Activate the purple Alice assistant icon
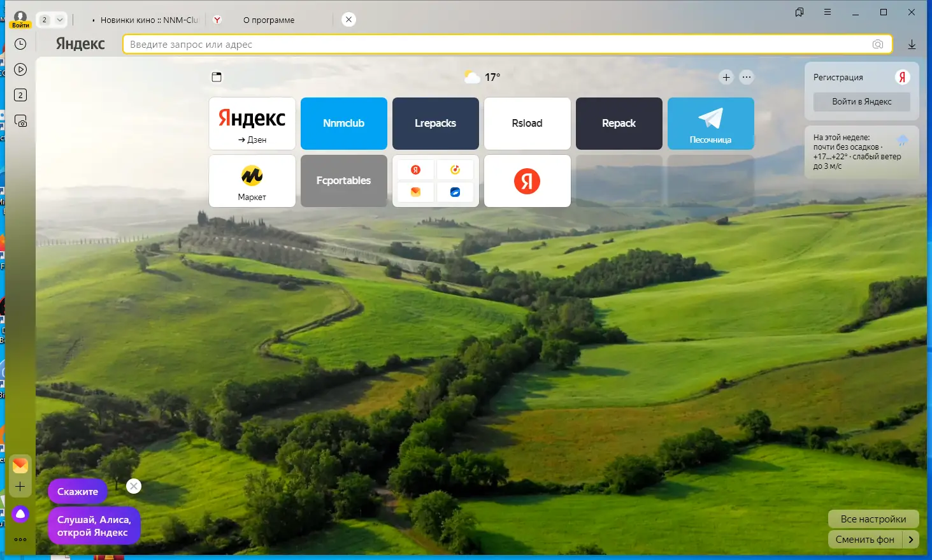 pos(20,513)
